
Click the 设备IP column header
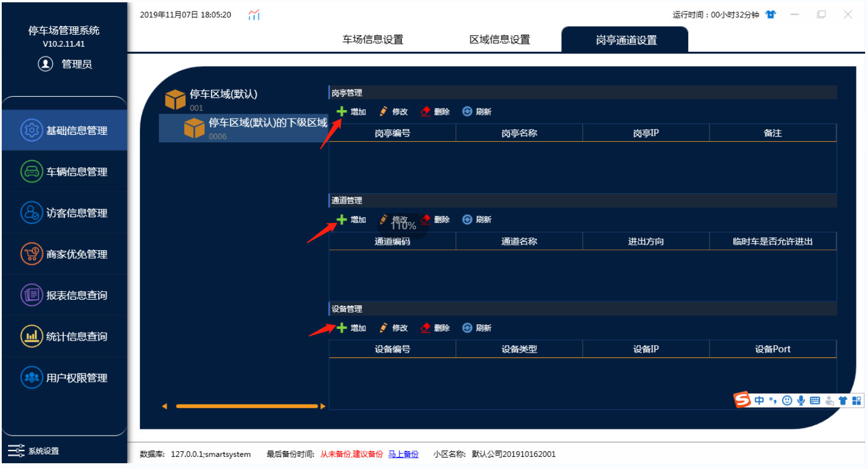pos(646,349)
